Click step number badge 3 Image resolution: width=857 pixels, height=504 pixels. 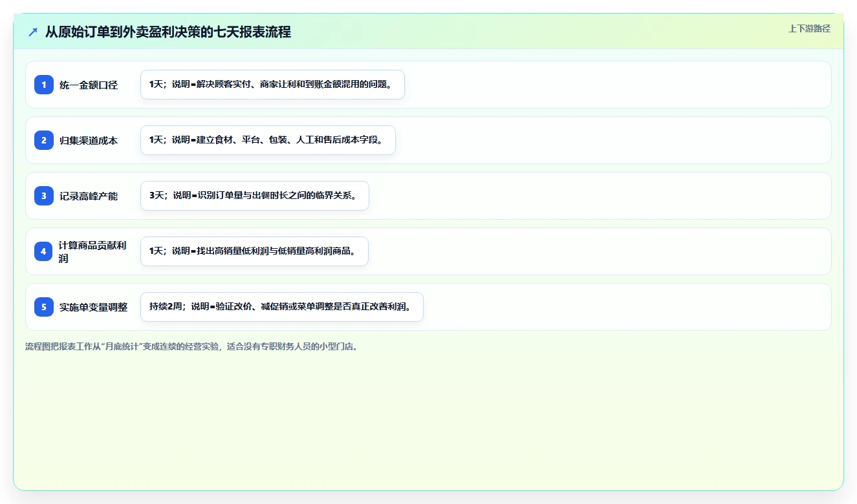point(44,196)
